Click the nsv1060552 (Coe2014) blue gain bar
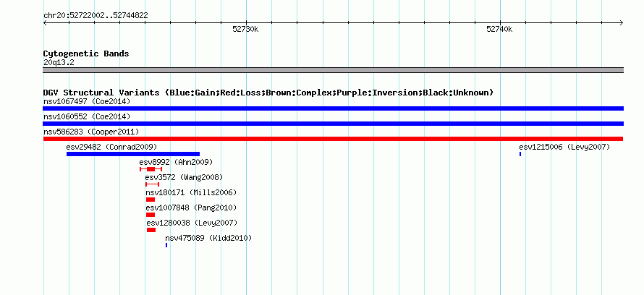The image size is (644, 295). click(333, 124)
